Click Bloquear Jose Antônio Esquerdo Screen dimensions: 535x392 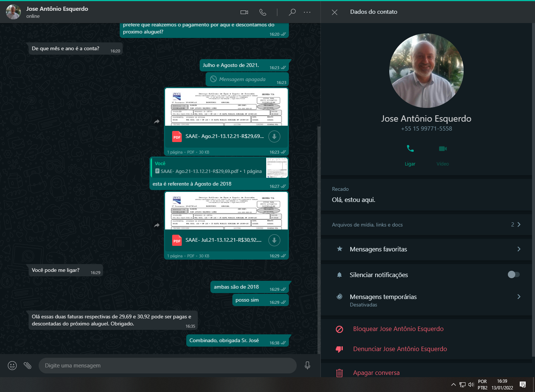398,329
